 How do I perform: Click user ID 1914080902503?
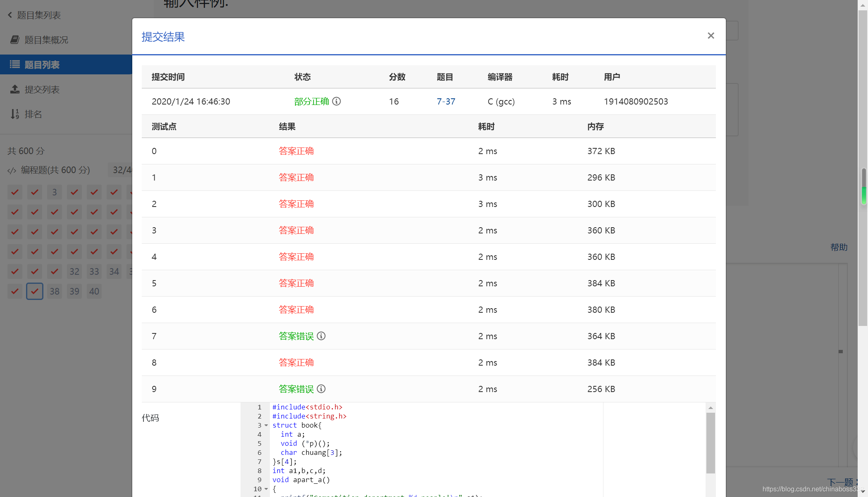[636, 101]
